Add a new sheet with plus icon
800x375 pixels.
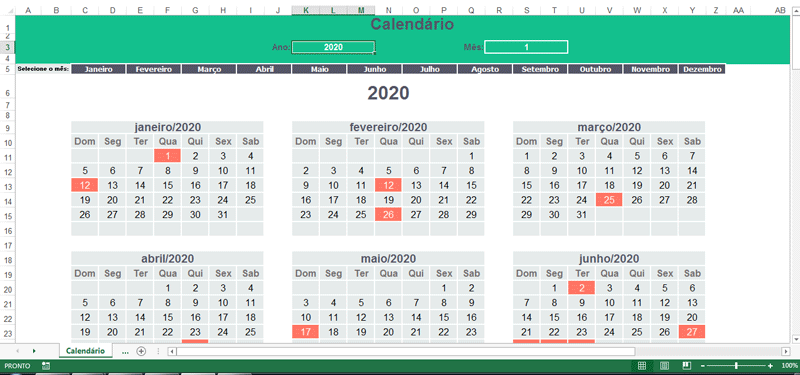pyautogui.click(x=141, y=351)
